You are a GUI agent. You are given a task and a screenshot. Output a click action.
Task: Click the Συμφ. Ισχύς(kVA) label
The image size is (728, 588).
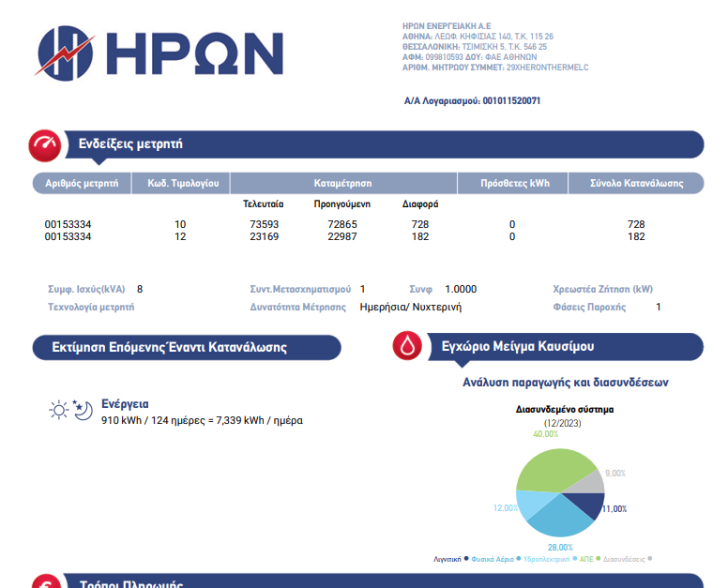(x=86, y=290)
